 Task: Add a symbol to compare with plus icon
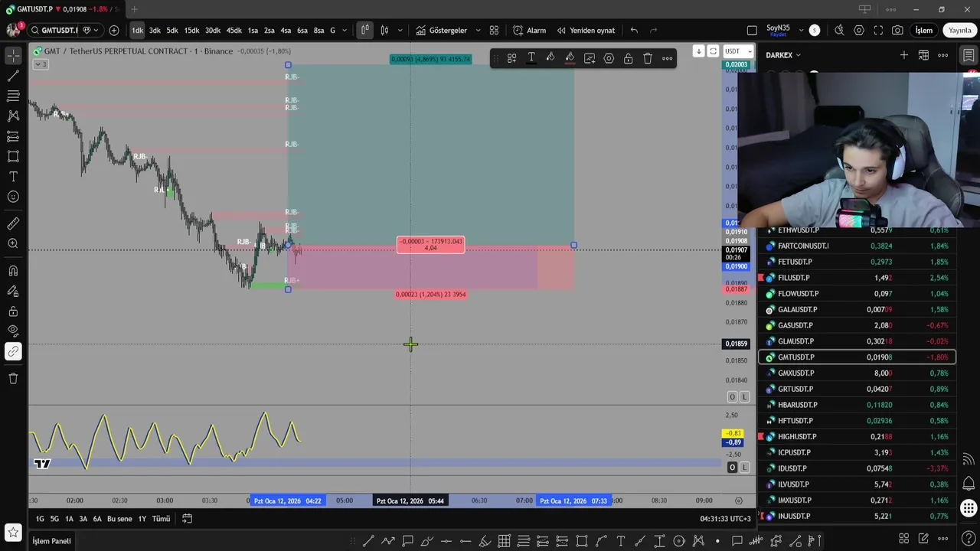tap(114, 31)
